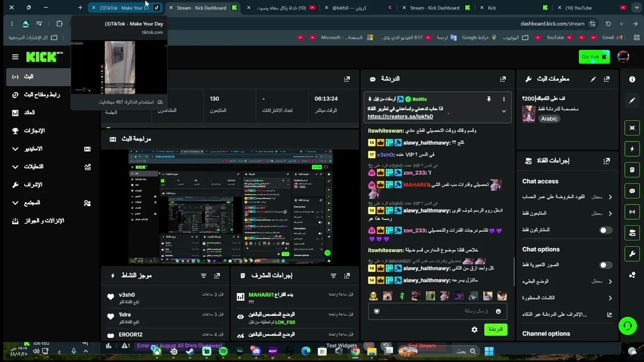Expand الاستوديو in the sidebar
This screenshot has width=644, height=362.
coord(50,149)
